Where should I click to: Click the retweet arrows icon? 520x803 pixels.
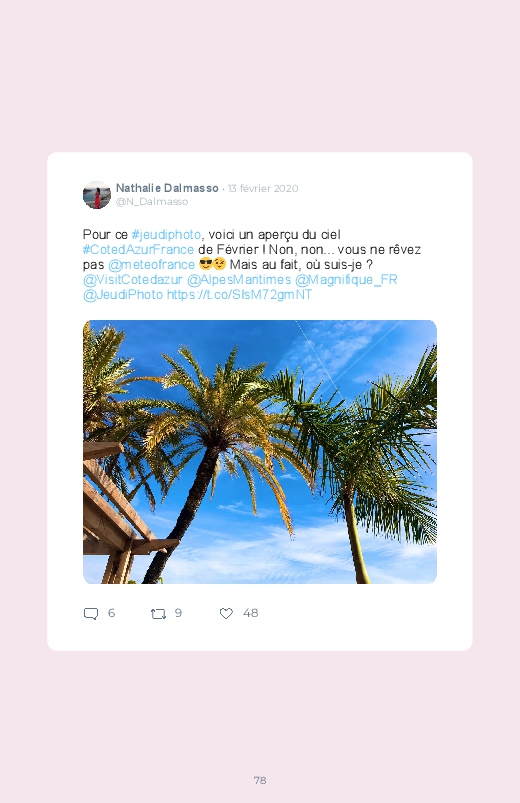click(x=158, y=614)
